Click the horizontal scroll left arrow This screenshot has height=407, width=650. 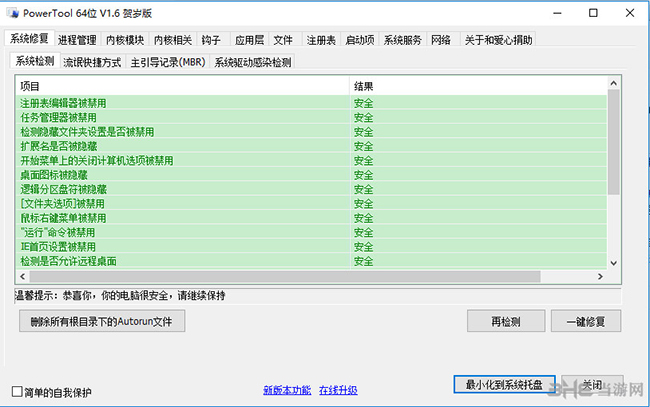[x=22, y=276]
